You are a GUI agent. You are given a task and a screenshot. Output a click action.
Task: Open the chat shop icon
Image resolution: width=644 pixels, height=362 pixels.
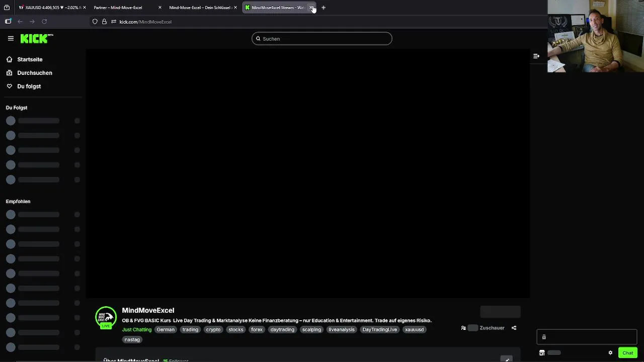[x=542, y=353]
